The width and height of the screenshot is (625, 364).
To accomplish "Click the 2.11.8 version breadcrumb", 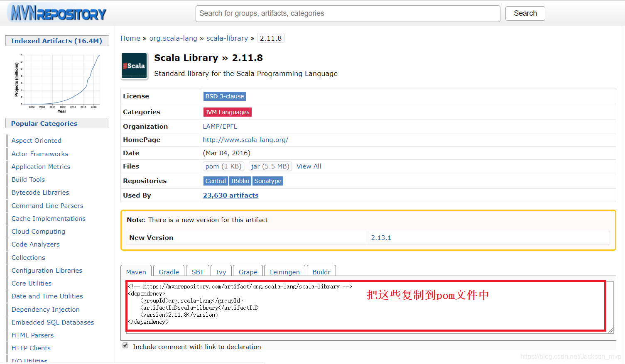I will [271, 38].
